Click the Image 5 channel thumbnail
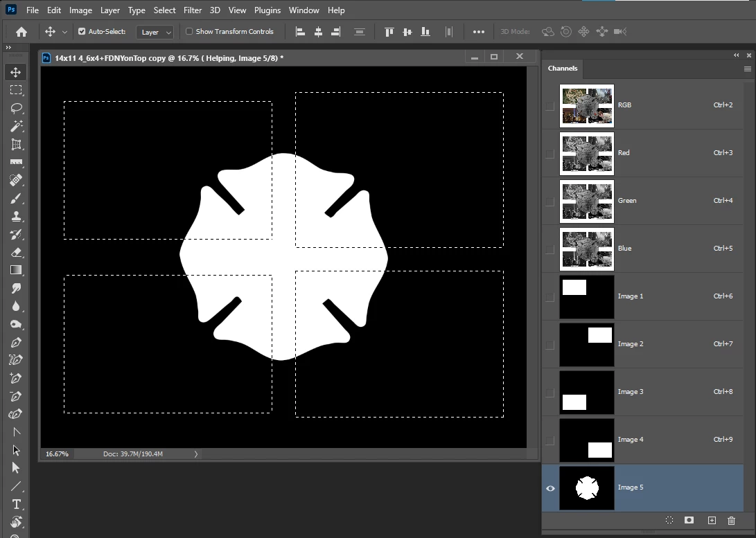 point(587,488)
